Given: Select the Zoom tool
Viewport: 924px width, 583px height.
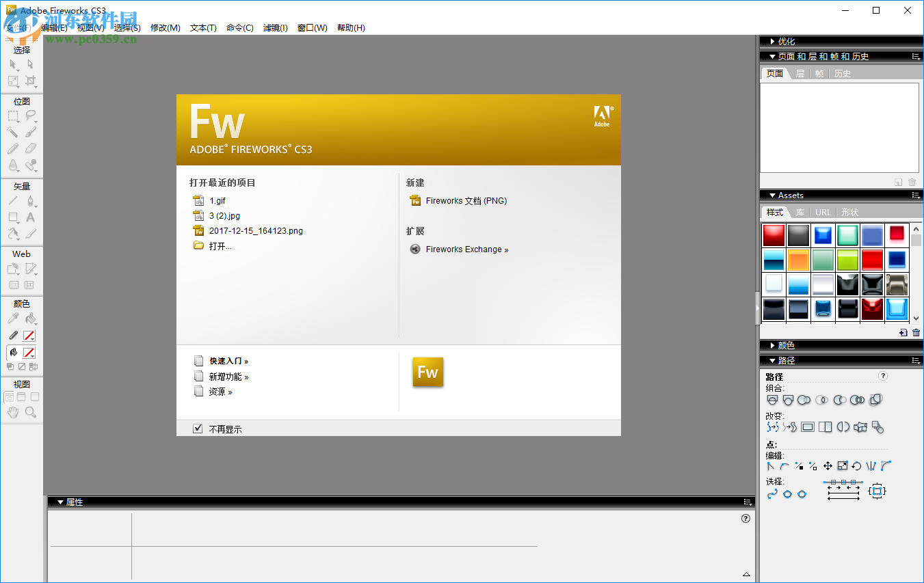Looking at the screenshot, I should 30,412.
